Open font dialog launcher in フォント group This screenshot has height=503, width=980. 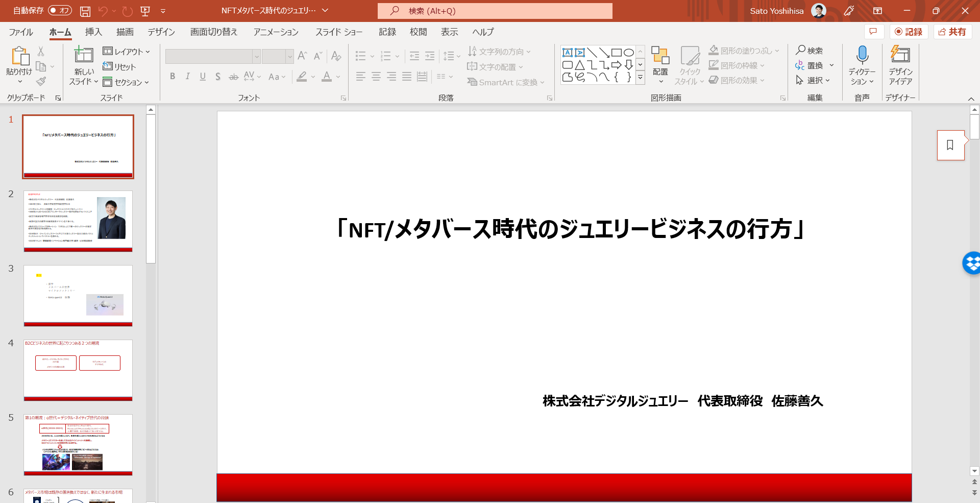344,98
